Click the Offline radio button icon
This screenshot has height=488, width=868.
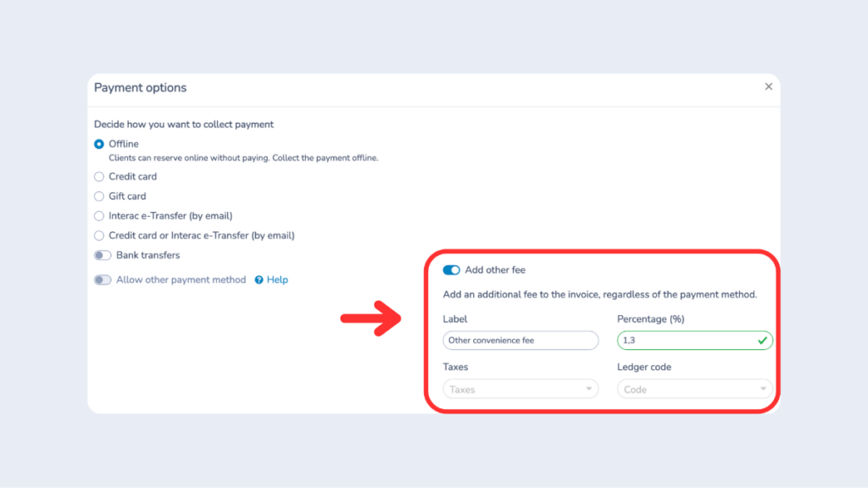click(x=97, y=144)
